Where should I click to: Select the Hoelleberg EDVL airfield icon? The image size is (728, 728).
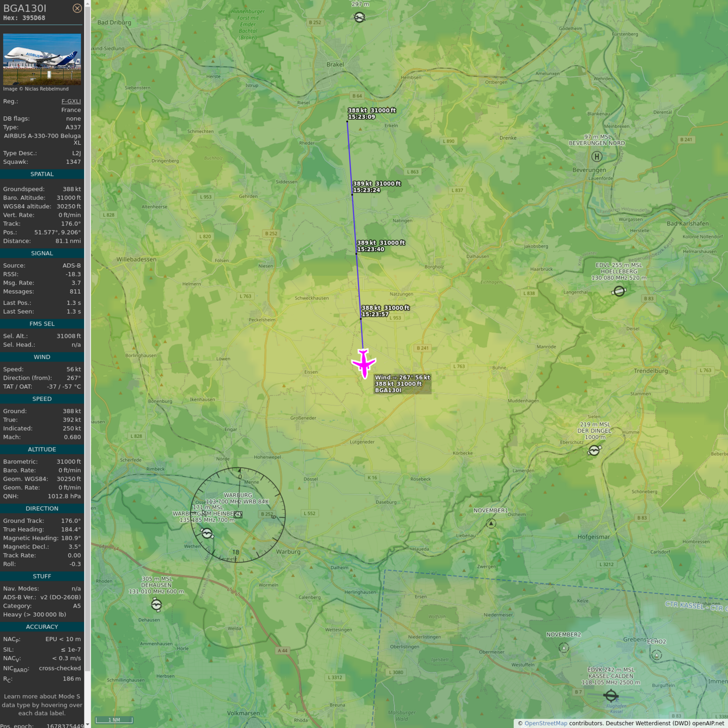[619, 291]
